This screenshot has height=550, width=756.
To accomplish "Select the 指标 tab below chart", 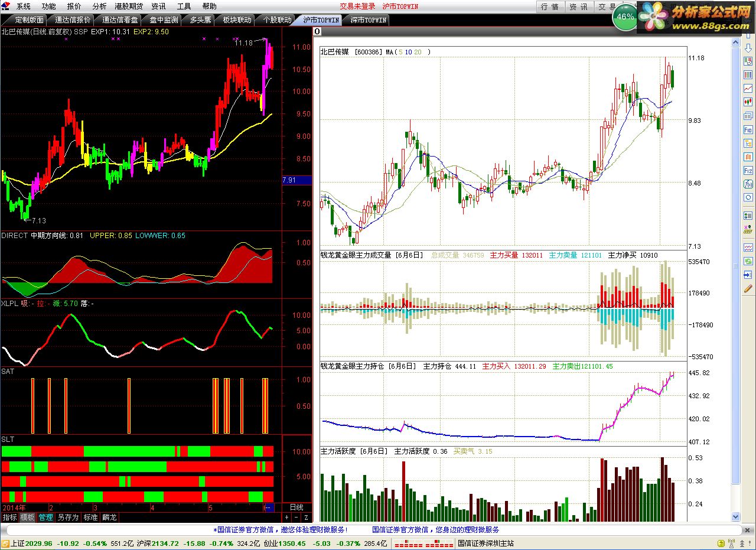I will [10, 518].
